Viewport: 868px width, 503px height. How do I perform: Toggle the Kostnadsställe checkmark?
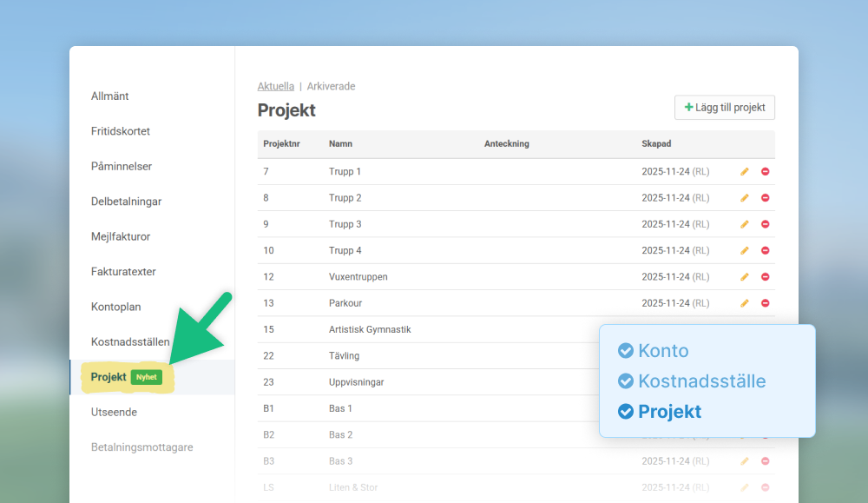(x=626, y=381)
